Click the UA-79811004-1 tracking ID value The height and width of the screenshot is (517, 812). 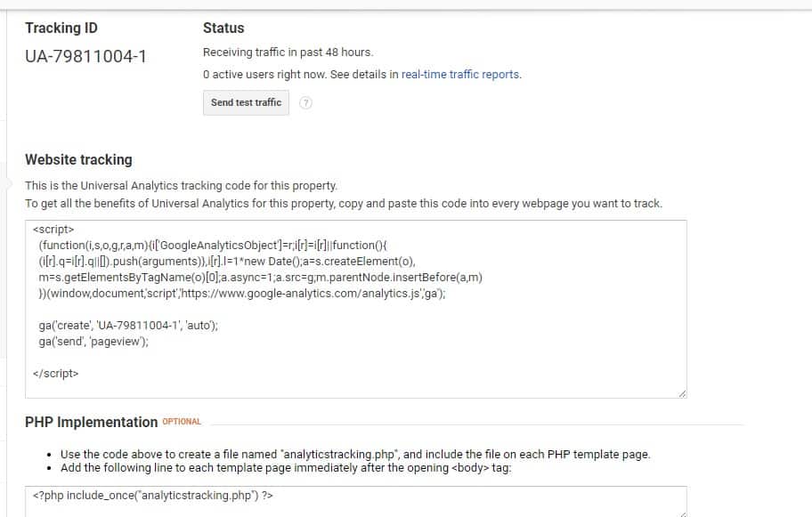click(86, 56)
